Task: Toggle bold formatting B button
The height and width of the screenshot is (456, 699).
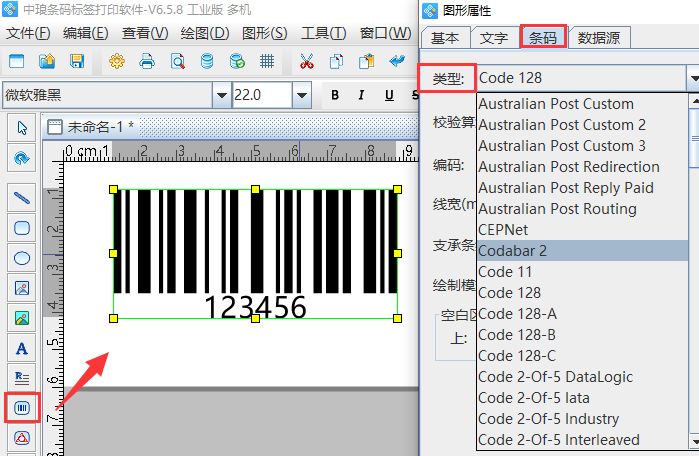Action: point(335,95)
